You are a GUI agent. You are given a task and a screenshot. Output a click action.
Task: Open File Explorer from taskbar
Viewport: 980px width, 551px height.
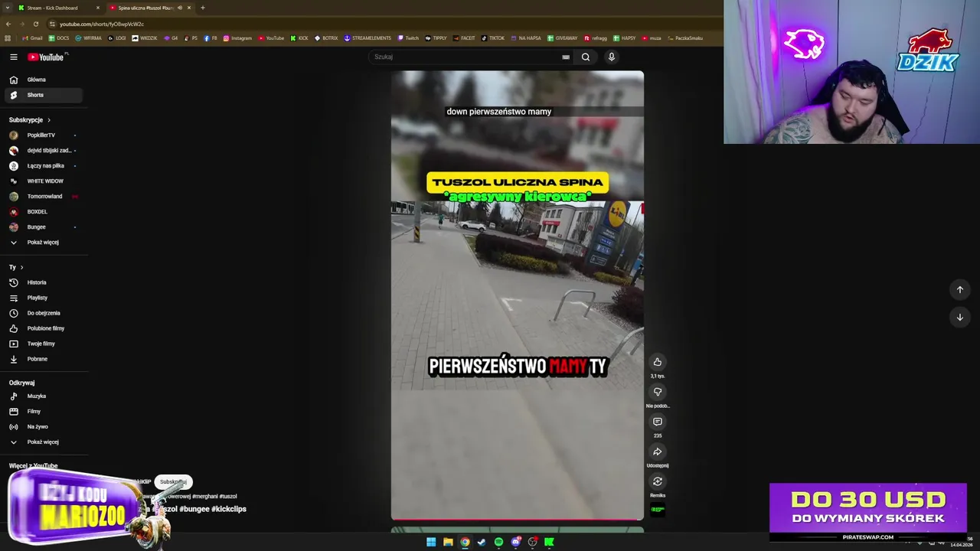[448, 542]
